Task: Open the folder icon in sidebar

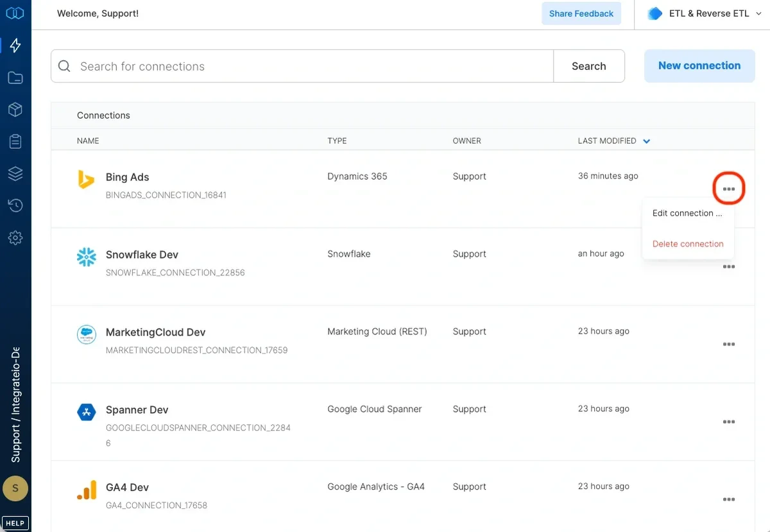Action: pos(15,78)
